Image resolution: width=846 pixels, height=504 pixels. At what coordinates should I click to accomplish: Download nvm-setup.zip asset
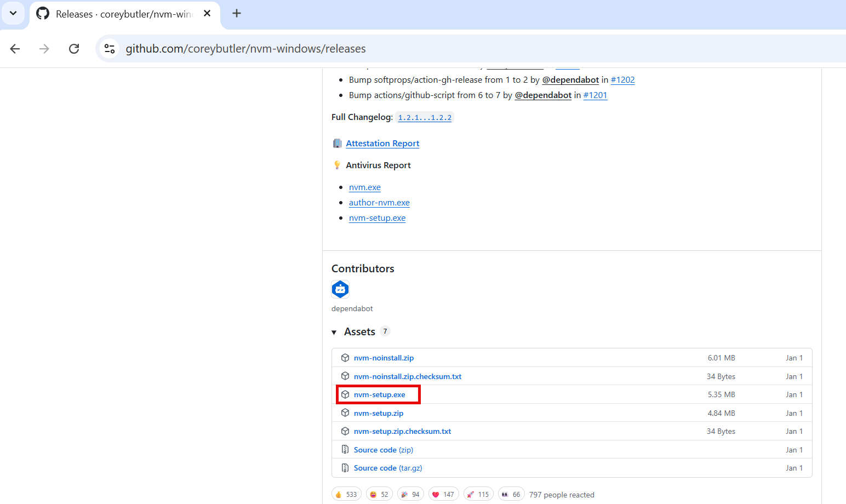click(x=379, y=413)
